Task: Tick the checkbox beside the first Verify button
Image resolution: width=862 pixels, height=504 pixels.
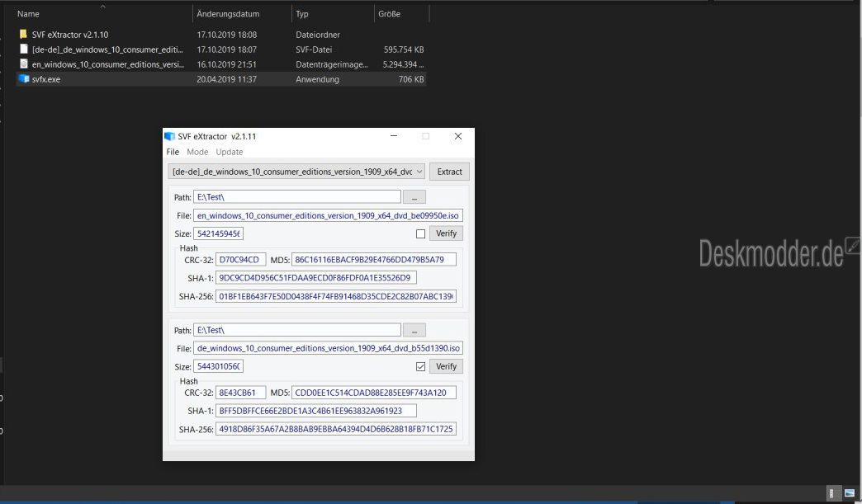Action: (420, 234)
